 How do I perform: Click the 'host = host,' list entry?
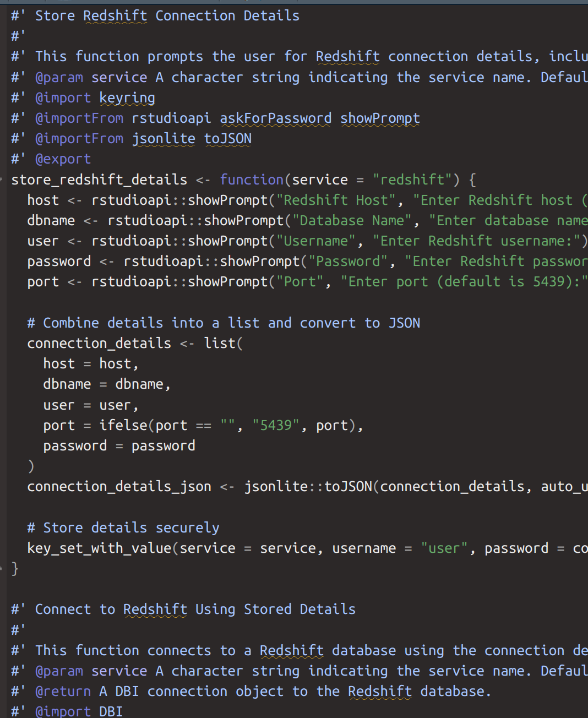(x=91, y=364)
